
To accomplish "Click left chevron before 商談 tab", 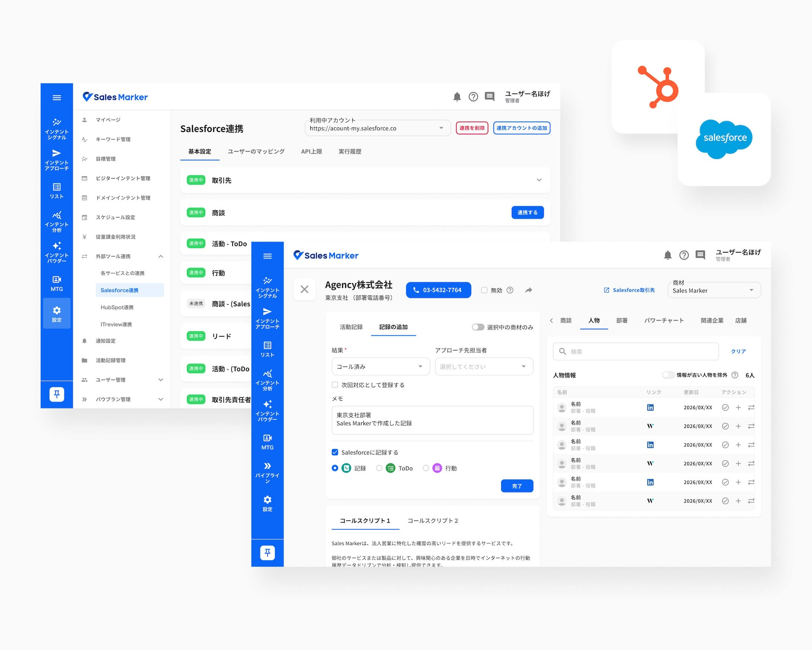I will pyautogui.click(x=551, y=321).
